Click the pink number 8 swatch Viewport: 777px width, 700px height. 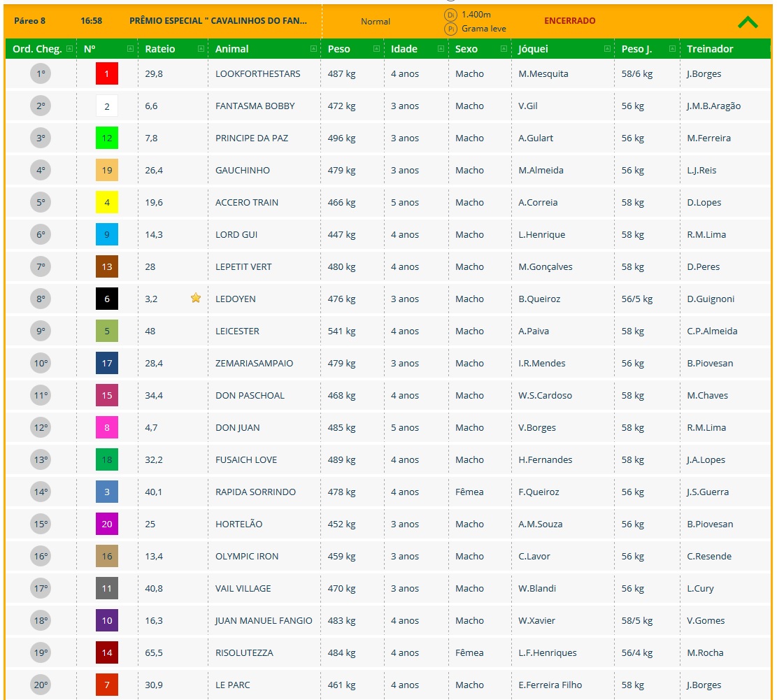tap(107, 428)
